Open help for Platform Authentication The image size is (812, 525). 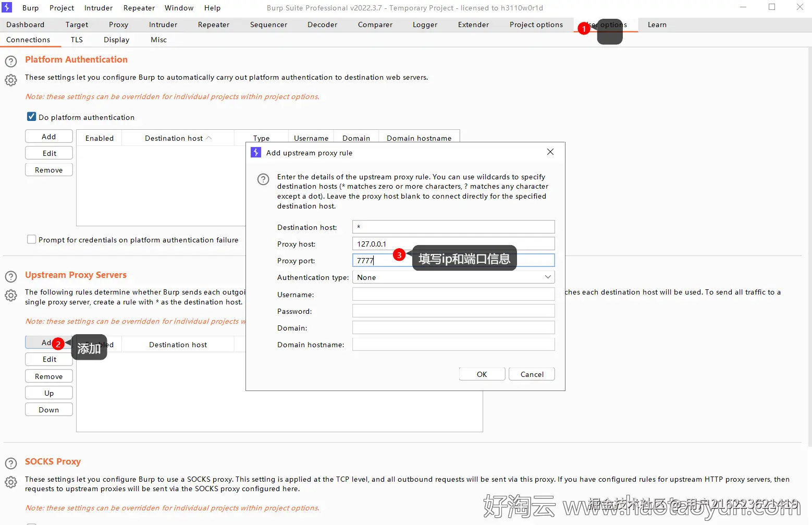click(11, 62)
